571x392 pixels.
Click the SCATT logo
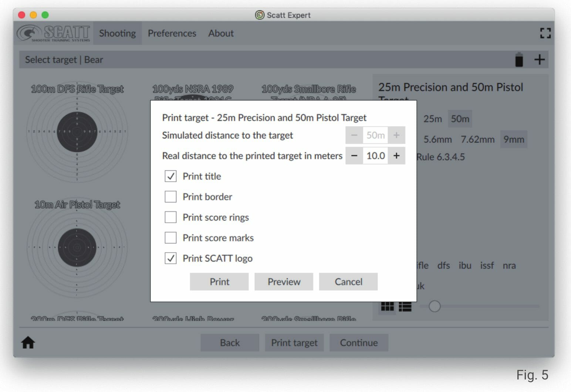tap(54, 33)
